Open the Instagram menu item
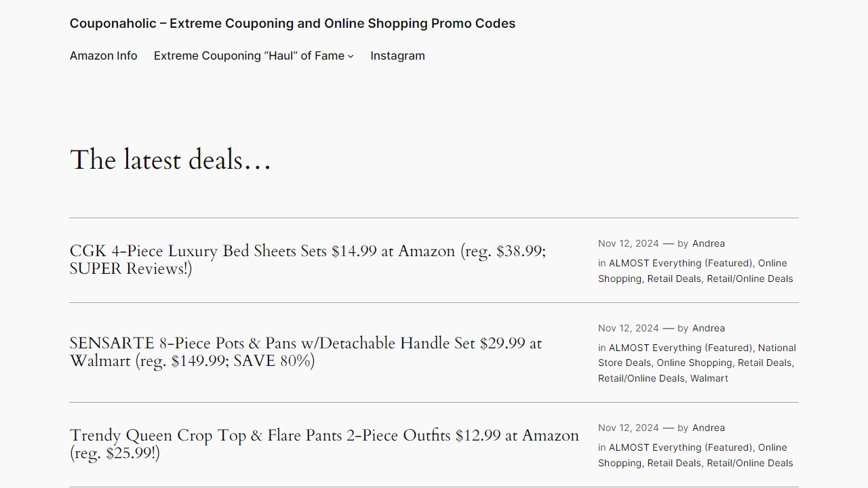Screen dimensions: 868x488 (x=397, y=56)
